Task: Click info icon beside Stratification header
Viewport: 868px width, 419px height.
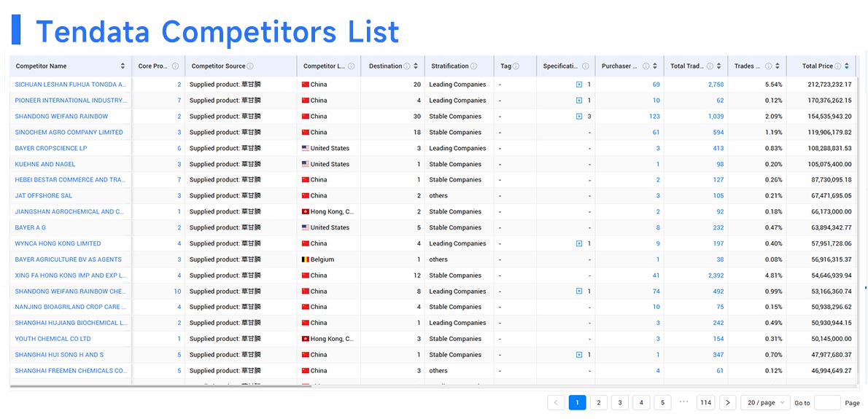Action: pos(474,66)
